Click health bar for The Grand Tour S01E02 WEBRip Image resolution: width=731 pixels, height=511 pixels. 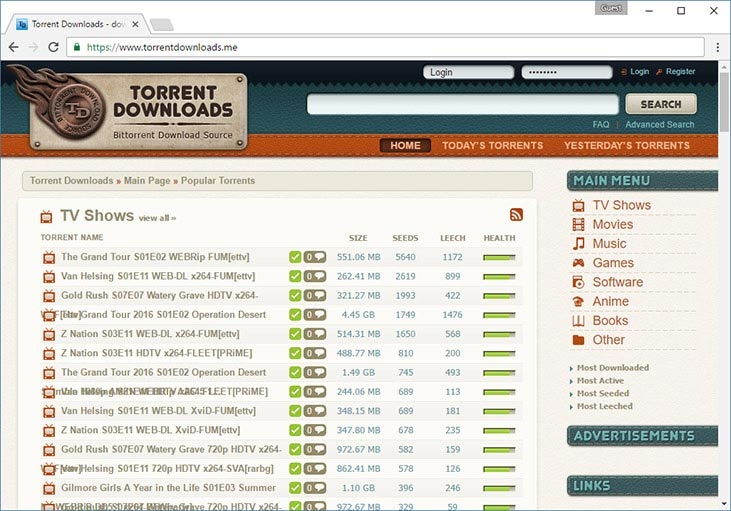click(x=499, y=257)
